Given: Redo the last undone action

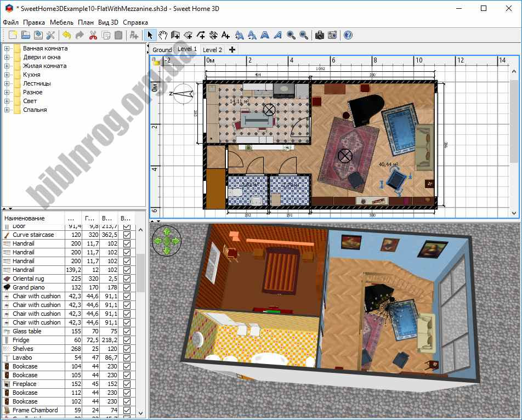Looking at the screenshot, I should [80, 35].
